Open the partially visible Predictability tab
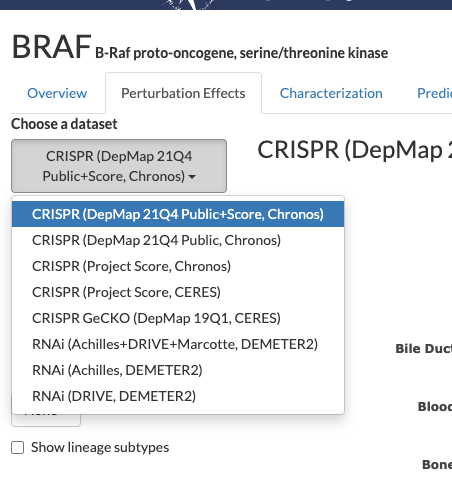This screenshot has width=452, height=488. 434,93
